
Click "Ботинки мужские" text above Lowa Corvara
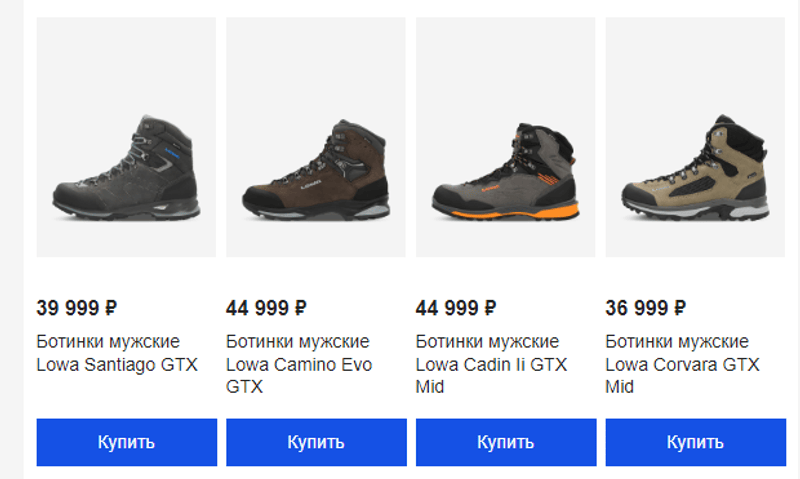coord(677,342)
